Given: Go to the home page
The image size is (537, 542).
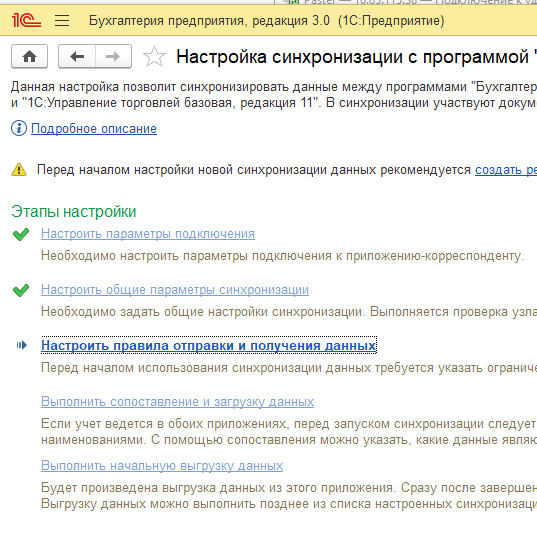Looking at the screenshot, I should click(29, 56).
